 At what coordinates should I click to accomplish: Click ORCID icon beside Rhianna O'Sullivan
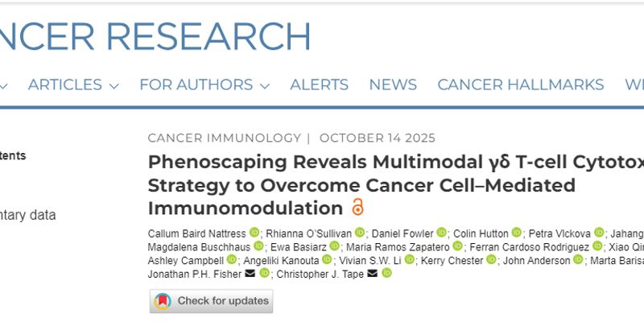click(360, 233)
